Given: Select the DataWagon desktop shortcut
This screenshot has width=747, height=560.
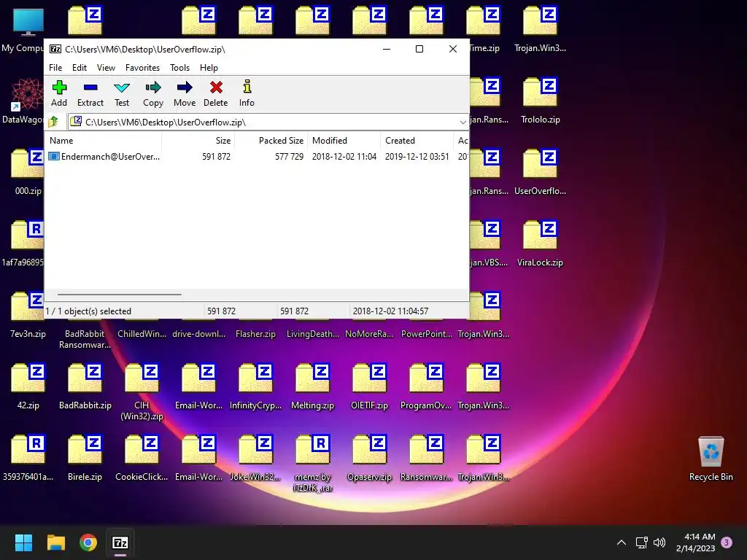Looking at the screenshot, I should click(x=23, y=101).
